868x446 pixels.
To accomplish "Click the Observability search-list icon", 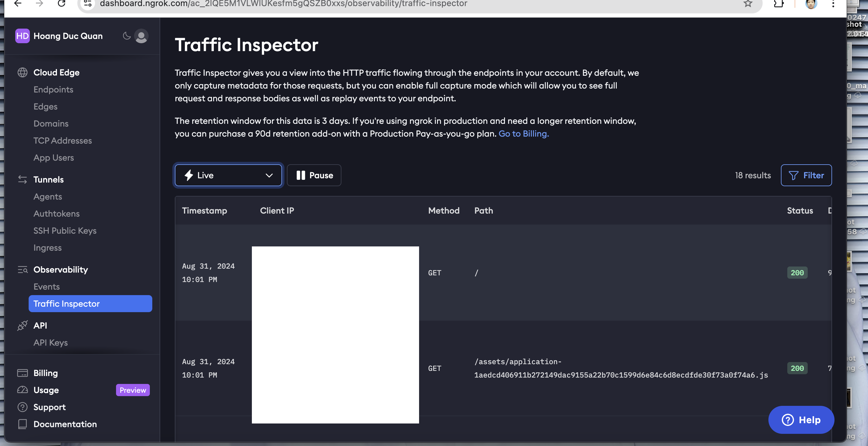I will tap(22, 270).
